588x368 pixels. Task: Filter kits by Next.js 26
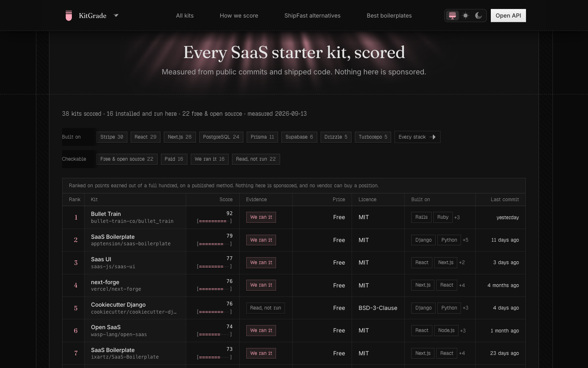tap(180, 137)
